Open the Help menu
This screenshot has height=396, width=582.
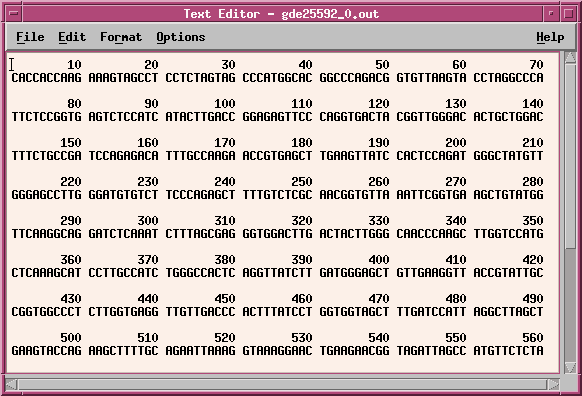pos(550,37)
